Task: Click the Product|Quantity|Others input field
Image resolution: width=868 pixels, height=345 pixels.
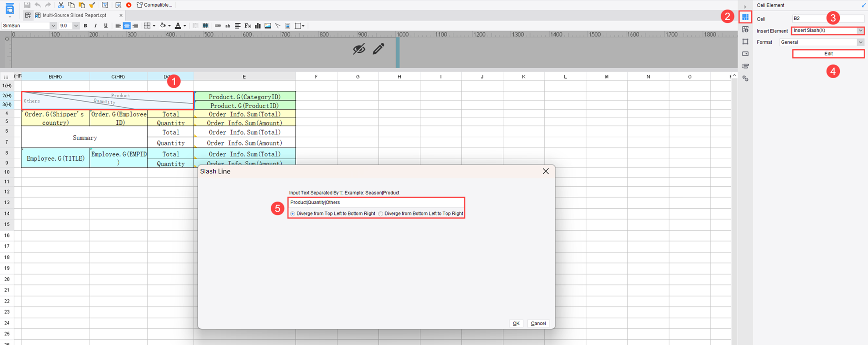Action: pyautogui.click(x=376, y=202)
